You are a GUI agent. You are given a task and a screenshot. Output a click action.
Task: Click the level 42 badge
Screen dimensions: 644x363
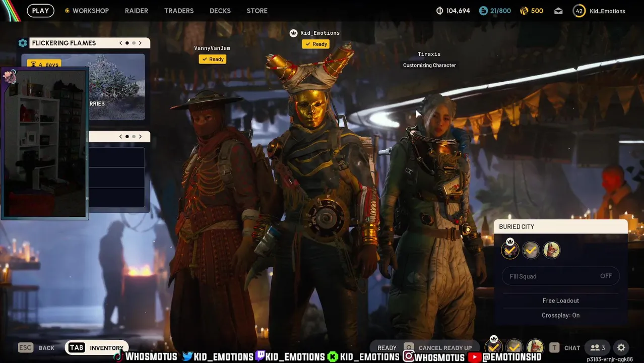point(579,11)
